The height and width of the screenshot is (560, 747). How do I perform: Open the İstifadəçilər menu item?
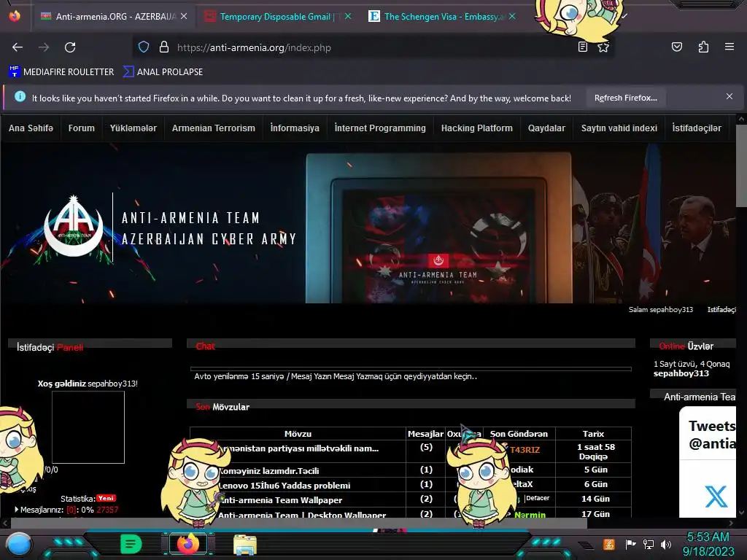coord(697,128)
